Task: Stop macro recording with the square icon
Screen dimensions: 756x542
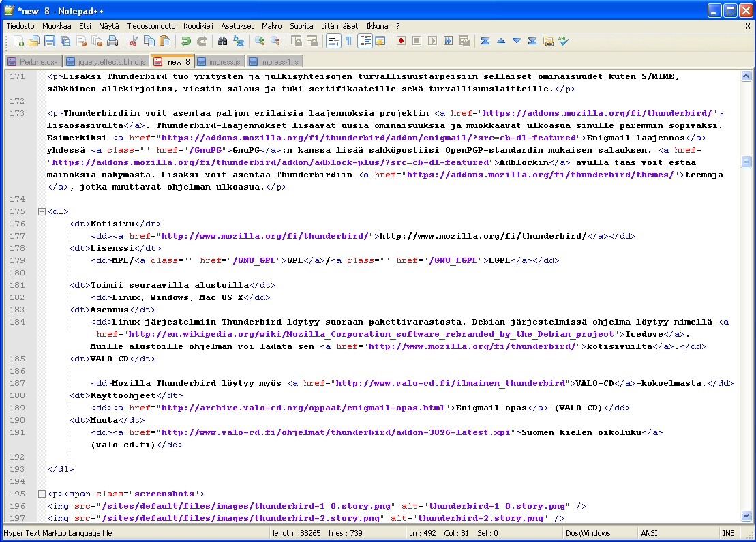Action: pos(417,42)
